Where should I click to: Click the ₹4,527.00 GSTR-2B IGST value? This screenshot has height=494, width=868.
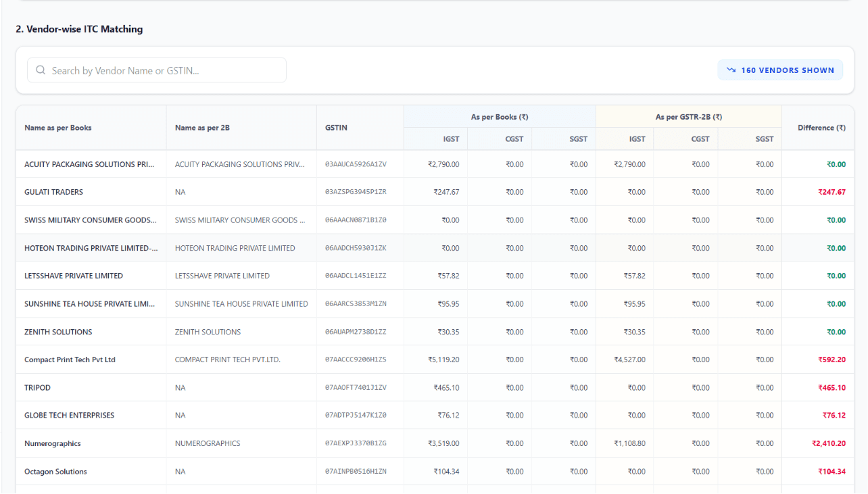pos(629,360)
